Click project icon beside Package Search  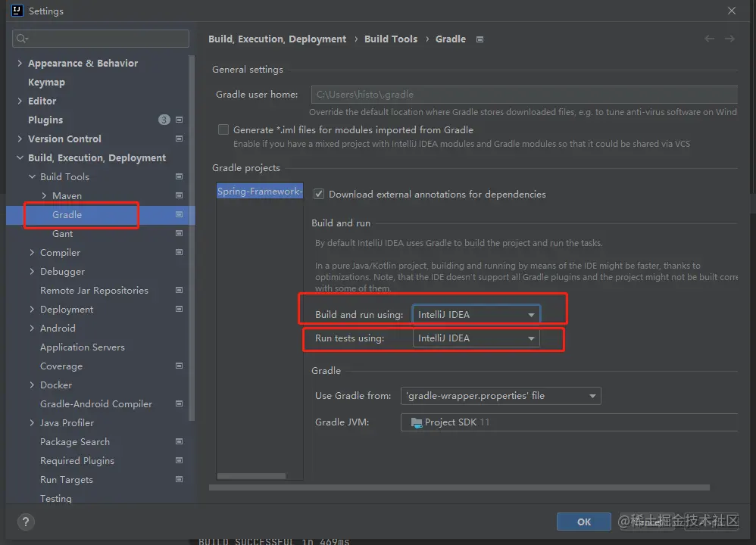[x=179, y=441]
